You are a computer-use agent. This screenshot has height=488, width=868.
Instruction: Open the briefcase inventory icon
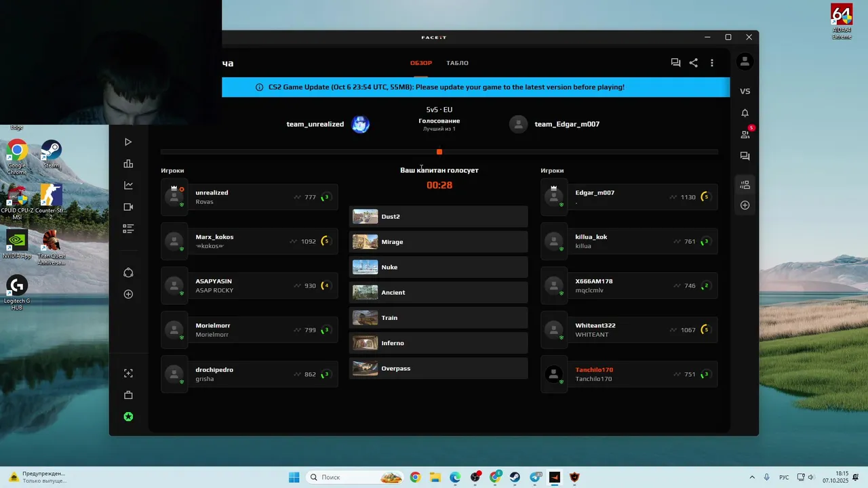pyautogui.click(x=128, y=395)
